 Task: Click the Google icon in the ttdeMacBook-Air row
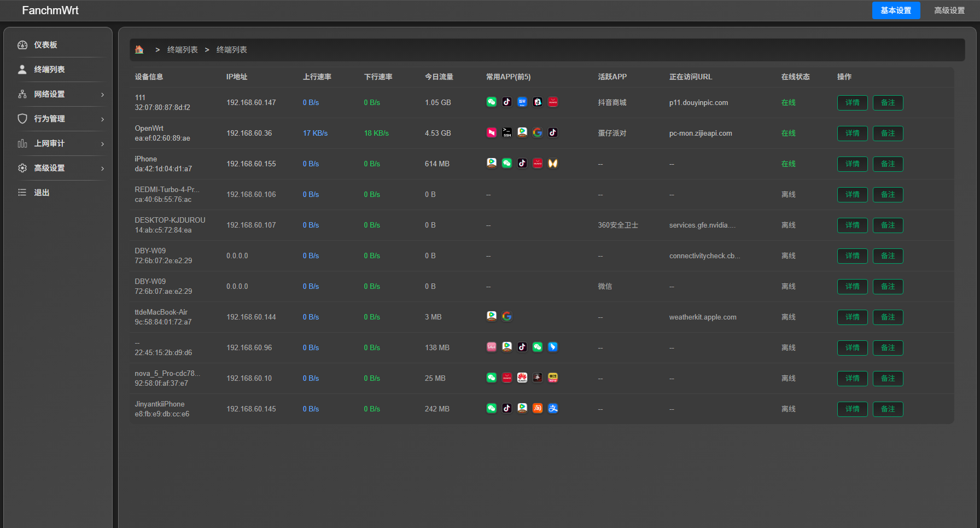click(507, 316)
